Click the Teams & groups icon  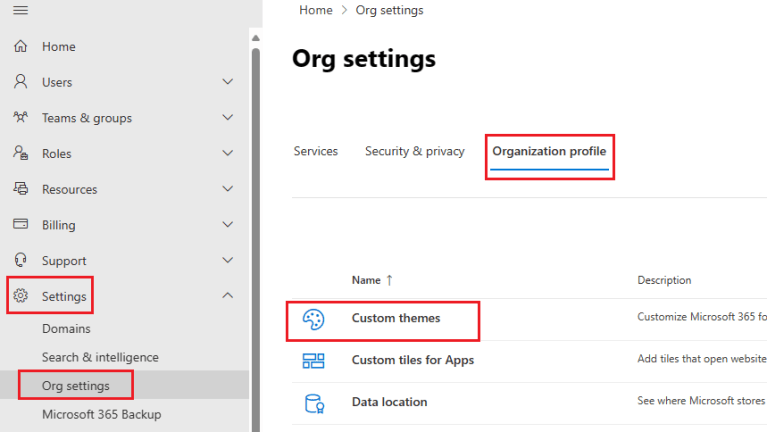[20, 118]
